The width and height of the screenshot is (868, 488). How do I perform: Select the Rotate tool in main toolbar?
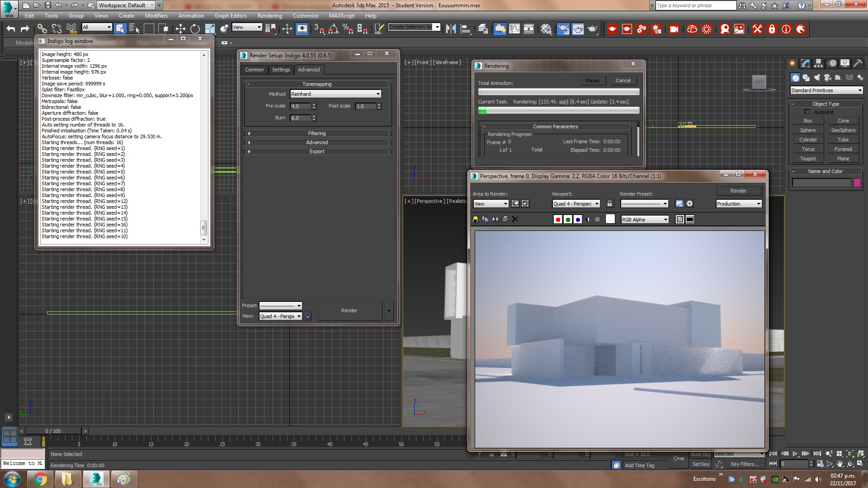[x=195, y=29]
